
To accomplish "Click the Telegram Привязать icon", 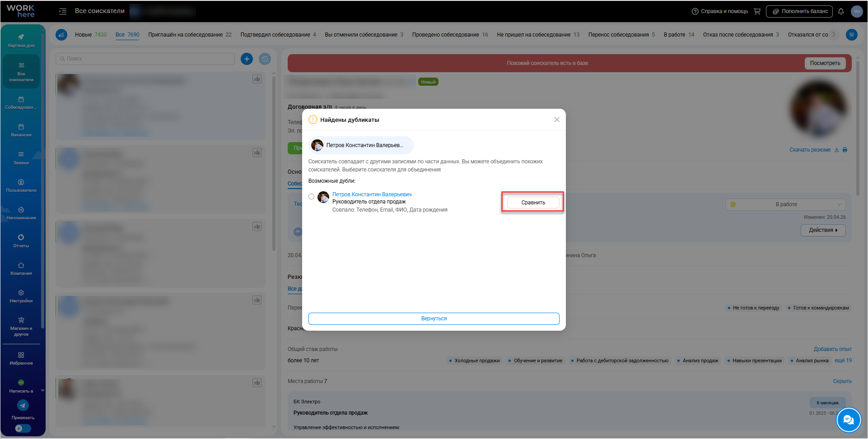I will 23,405.
